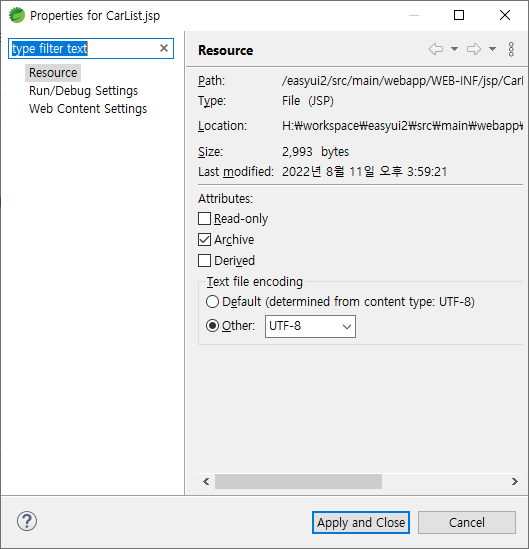Click the Cancel button
The image size is (529, 549).
tap(467, 522)
